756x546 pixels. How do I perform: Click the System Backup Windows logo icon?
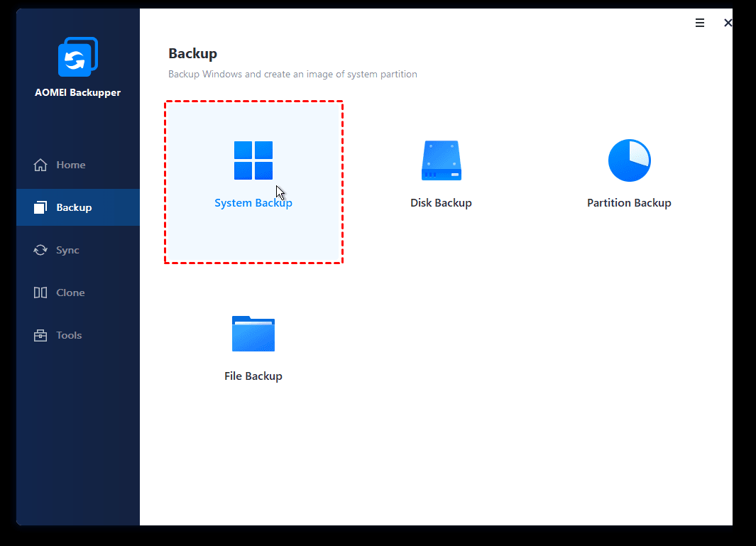click(x=253, y=160)
